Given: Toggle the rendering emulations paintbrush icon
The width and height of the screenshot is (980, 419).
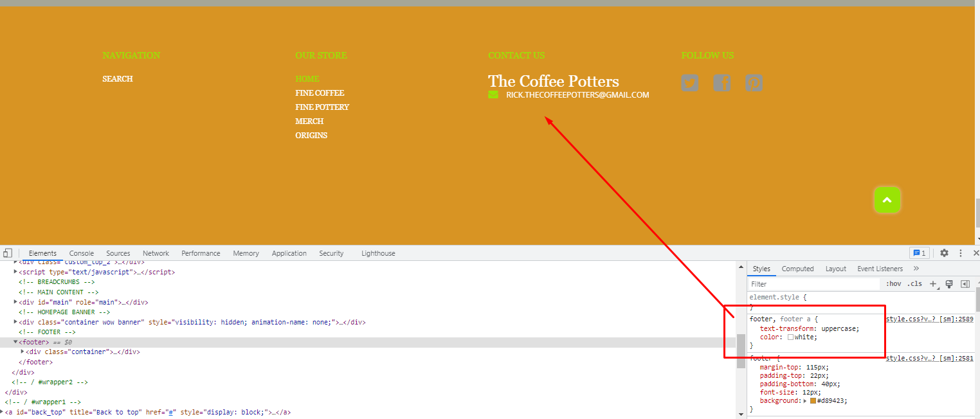Looking at the screenshot, I should pos(948,284).
